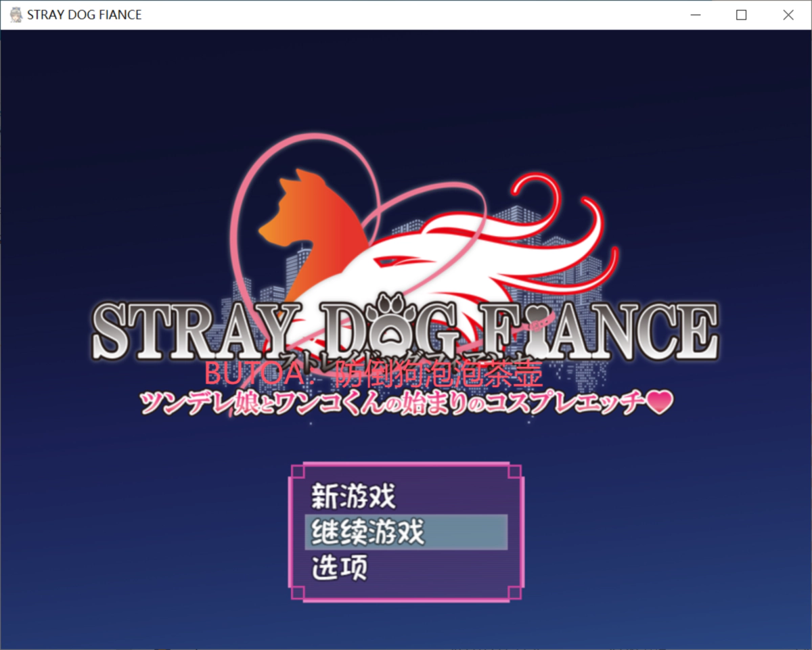This screenshot has height=650, width=812.
Task: Start a new game with 新游戏
Action: click(x=406, y=498)
